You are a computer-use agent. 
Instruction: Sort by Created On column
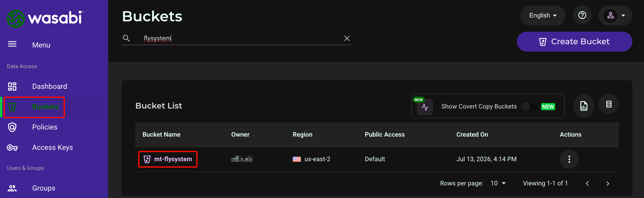(472, 134)
